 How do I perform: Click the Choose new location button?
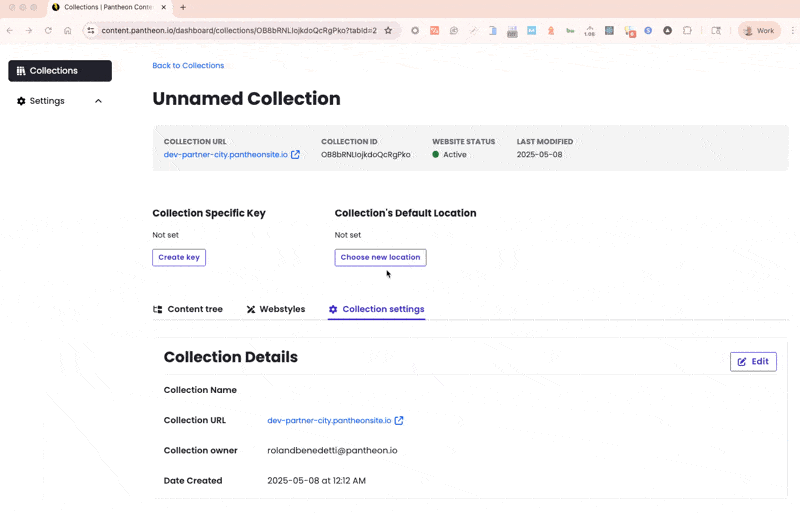(x=380, y=258)
